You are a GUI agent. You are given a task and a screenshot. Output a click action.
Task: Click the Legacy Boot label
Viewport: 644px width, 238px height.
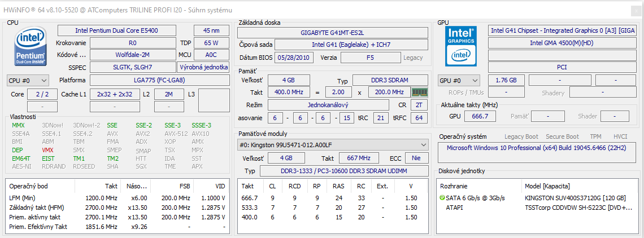point(521,136)
